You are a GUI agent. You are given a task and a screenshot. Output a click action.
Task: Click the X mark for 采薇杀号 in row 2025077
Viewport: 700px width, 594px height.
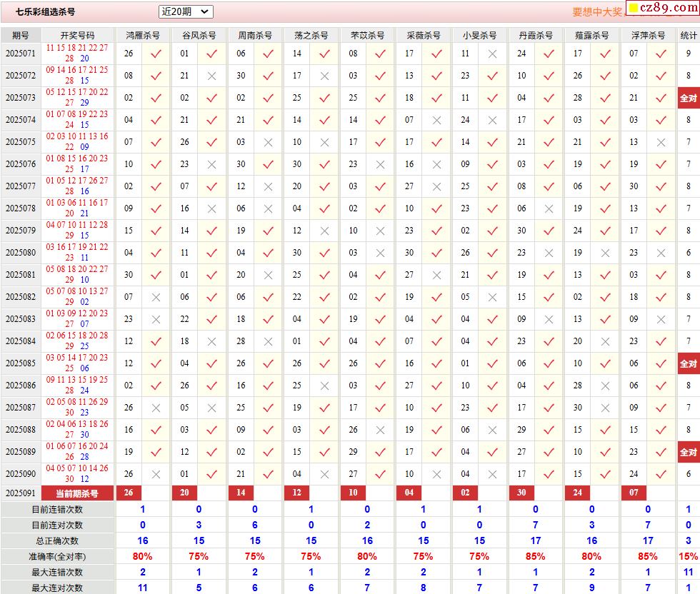436,187
